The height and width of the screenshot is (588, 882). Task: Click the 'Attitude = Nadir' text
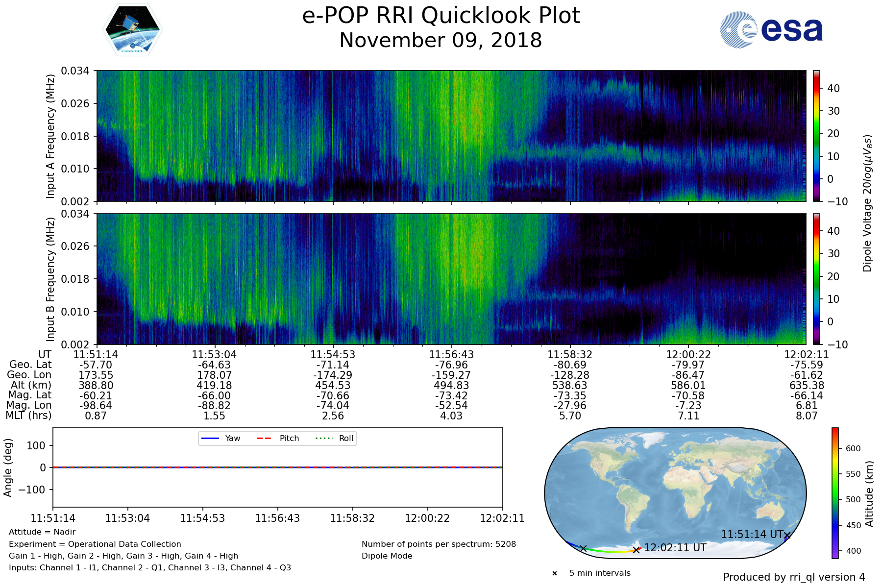tap(42, 532)
